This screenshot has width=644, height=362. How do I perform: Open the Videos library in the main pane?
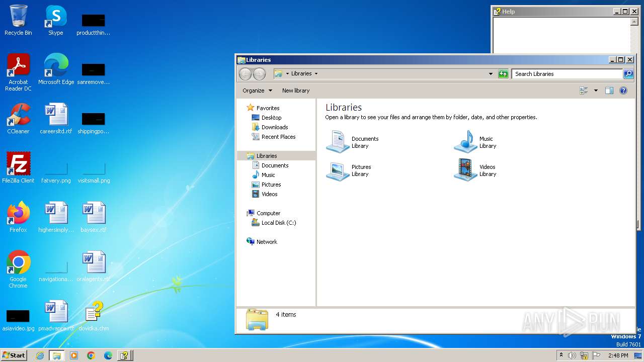pyautogui.click(x=476, y=170)
